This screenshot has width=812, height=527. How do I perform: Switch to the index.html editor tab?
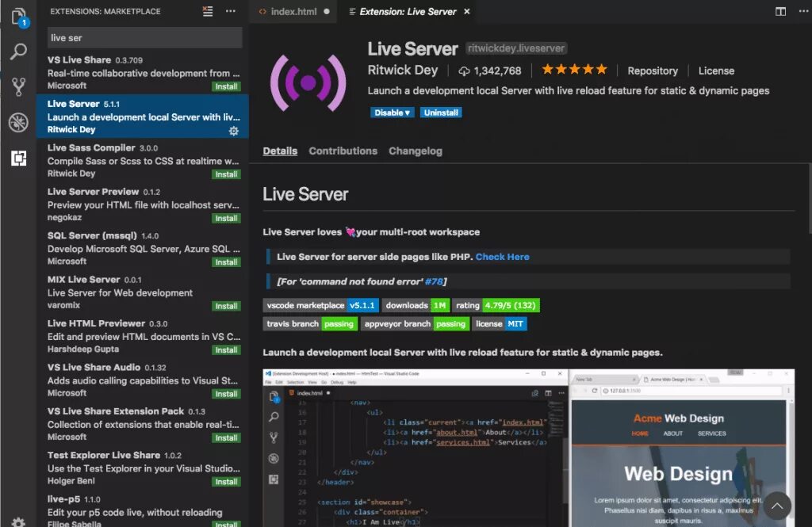point(293,11)
